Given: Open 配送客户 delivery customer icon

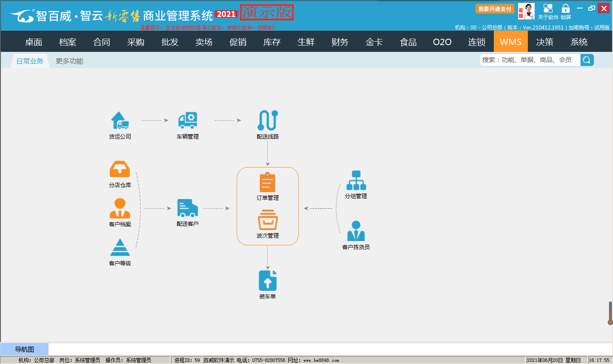Looking at the screenshot, I should pos(188,208).
